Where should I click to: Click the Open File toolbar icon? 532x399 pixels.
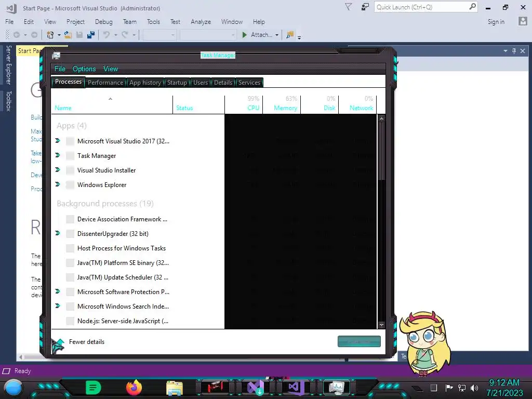[x=68, y=35]
